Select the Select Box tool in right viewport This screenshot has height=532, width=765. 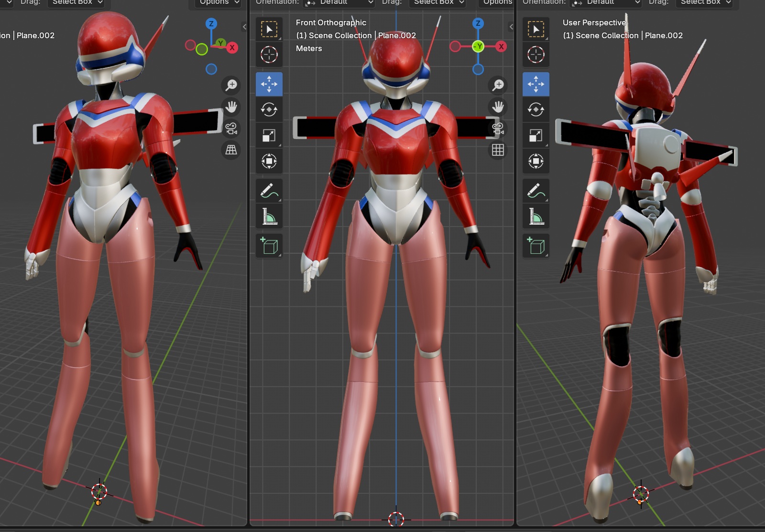(536, 29)
